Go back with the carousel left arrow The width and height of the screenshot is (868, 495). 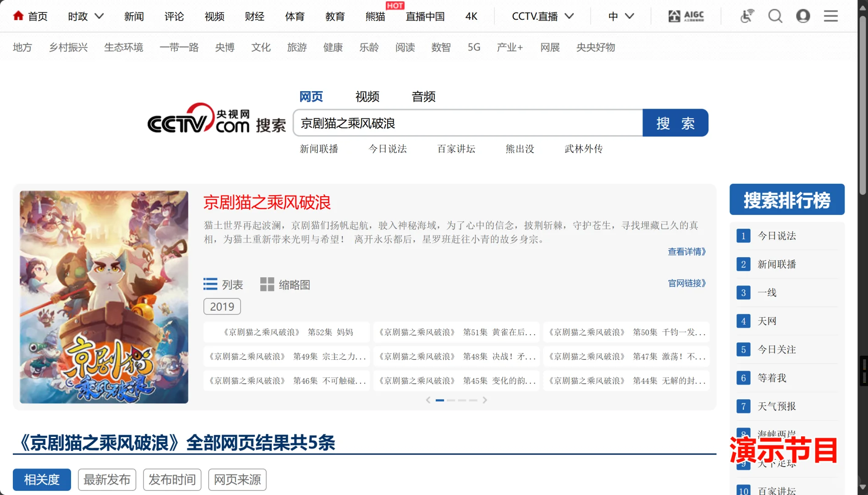click(x=428, y=400)
